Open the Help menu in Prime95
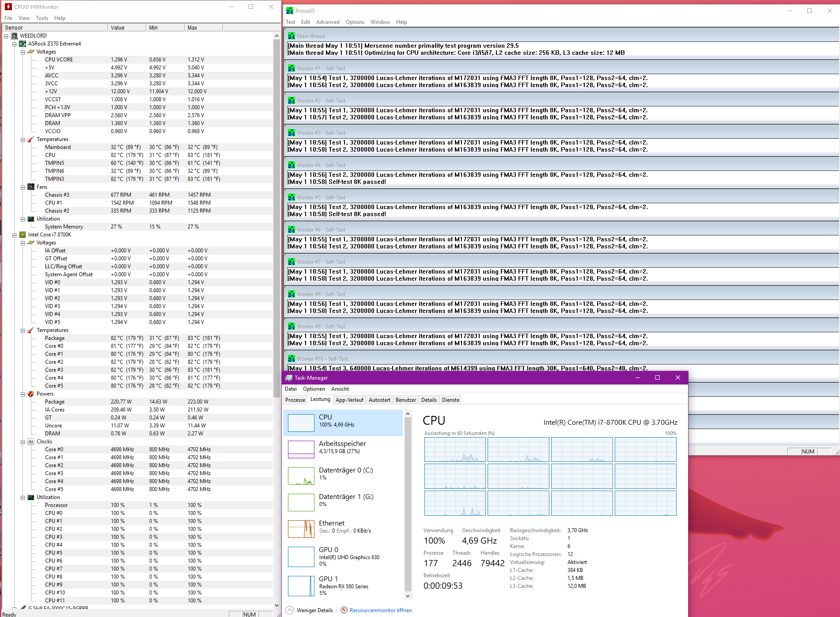 pyautogui.click(x=401, y=22)
